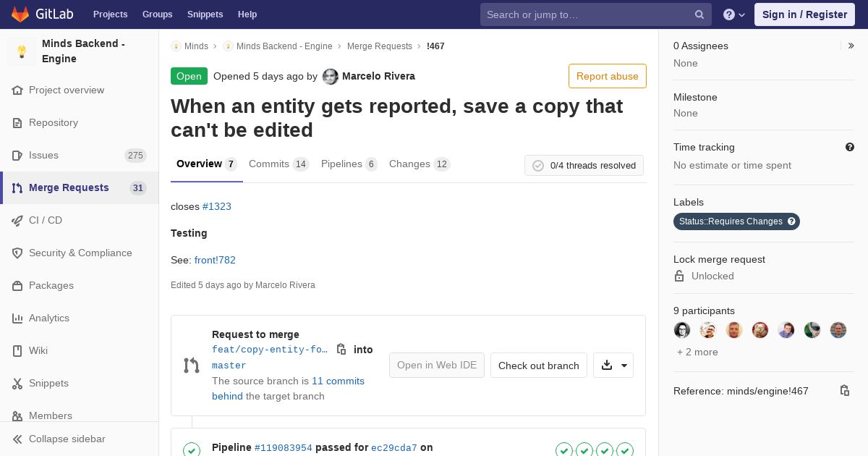The image size is (868, 456).
Task: Switch to Overview tab
Action: pos(206,164)
